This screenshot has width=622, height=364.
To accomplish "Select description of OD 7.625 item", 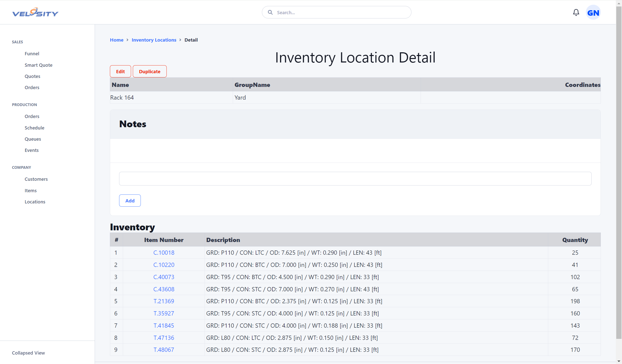I will point(376,253).
